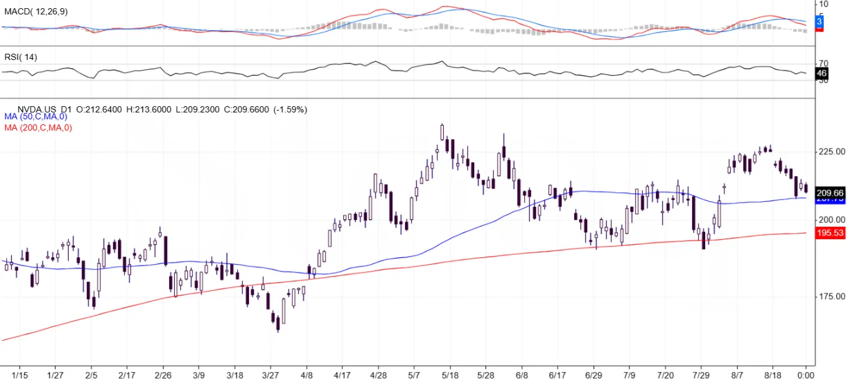868x384 pixels.
Task: Click the 2/26 date on time axis
Action: point(163,375)
